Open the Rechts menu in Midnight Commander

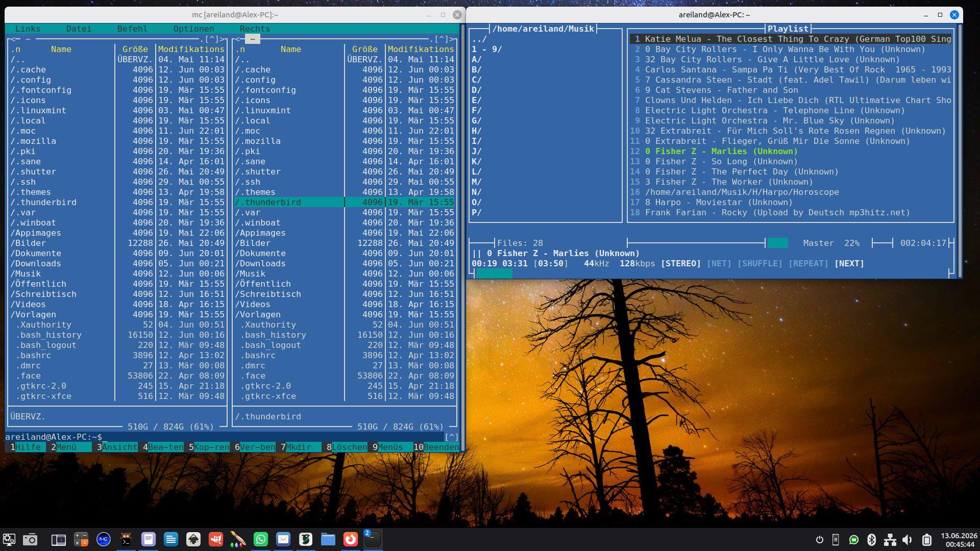[255, 29]
